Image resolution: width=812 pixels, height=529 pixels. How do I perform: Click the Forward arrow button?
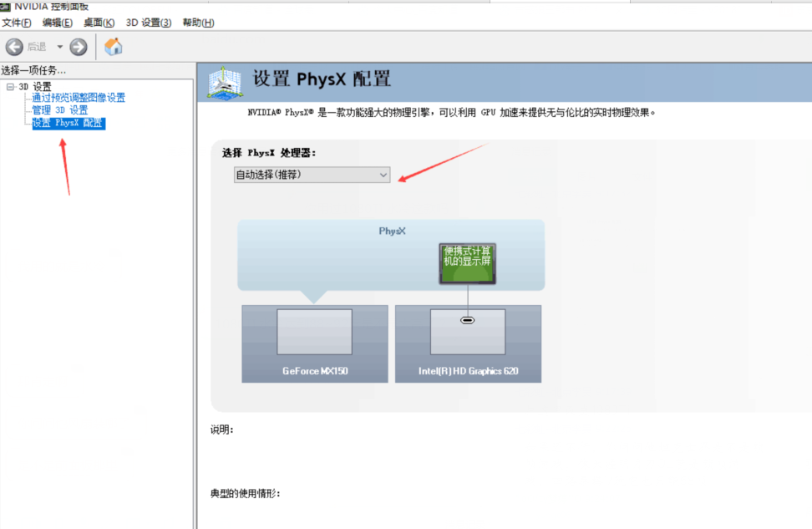coord(79,47)
